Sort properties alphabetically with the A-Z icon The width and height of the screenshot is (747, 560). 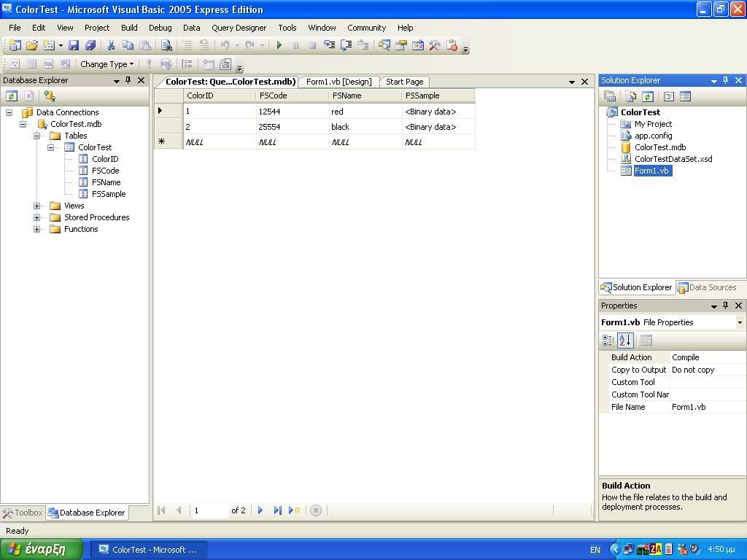pos(625,341)
